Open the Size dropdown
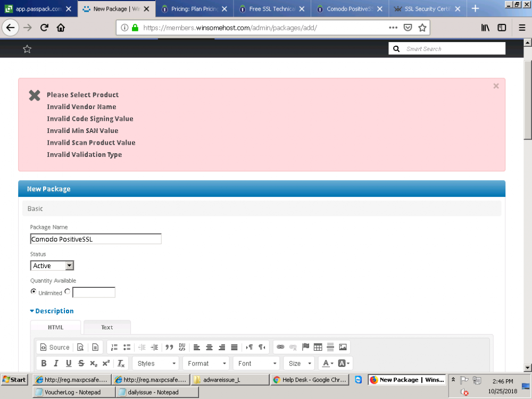 coord(299,363)
